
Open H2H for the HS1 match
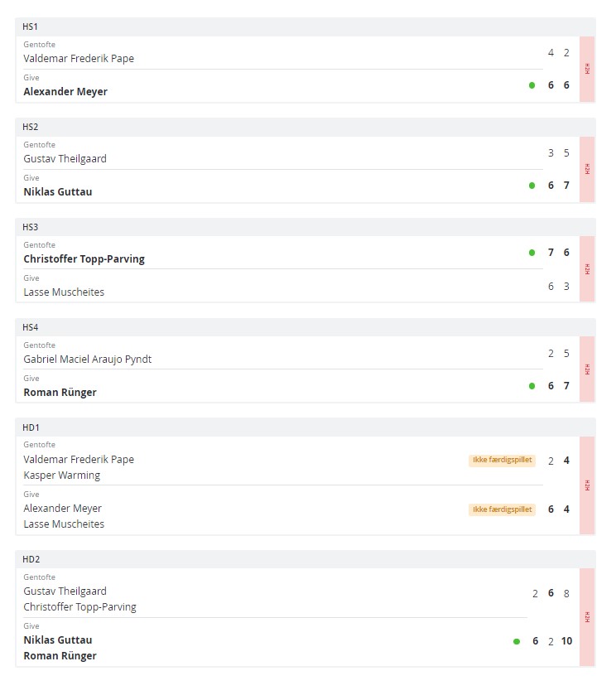[587, 70]
